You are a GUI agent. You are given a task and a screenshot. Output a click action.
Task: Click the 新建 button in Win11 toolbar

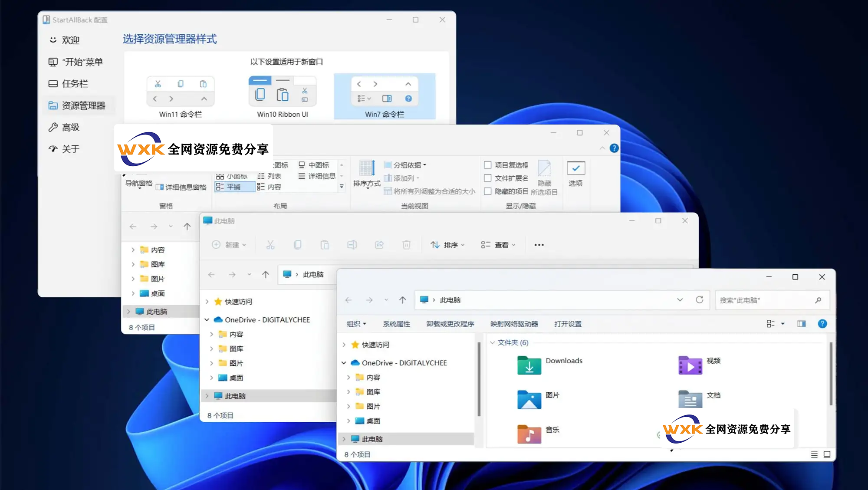click(229, 245)
